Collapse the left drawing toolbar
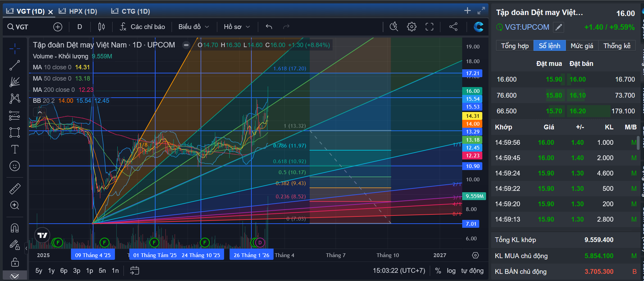 point(26,248)
